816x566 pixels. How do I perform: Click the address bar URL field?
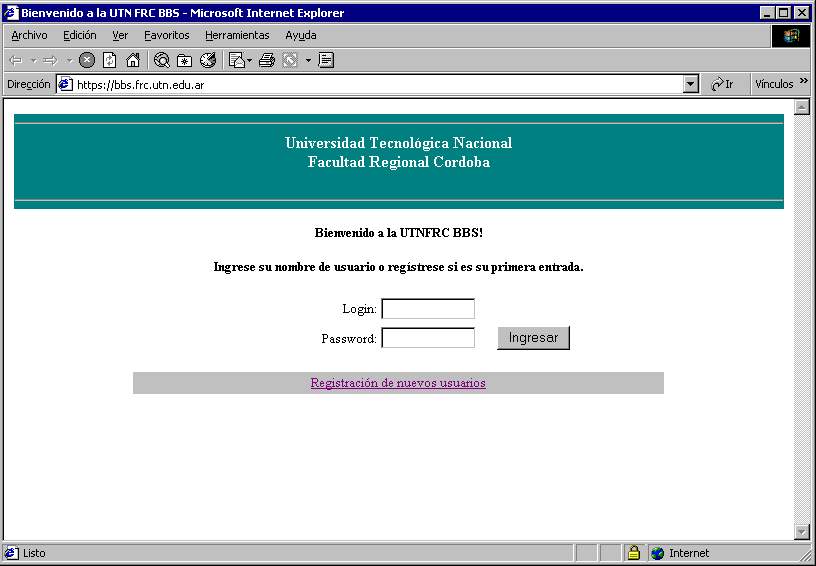pyautogui.click(x=378, y=84)
